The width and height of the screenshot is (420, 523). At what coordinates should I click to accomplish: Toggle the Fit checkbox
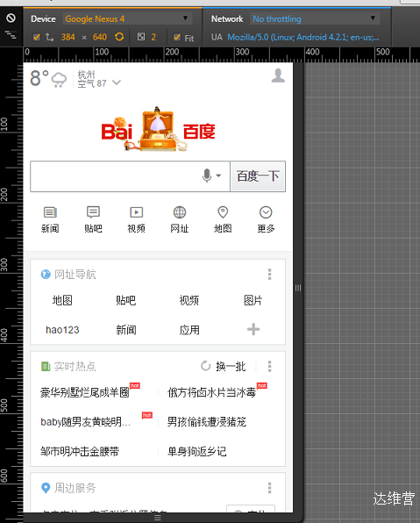[x=177, y=38]
